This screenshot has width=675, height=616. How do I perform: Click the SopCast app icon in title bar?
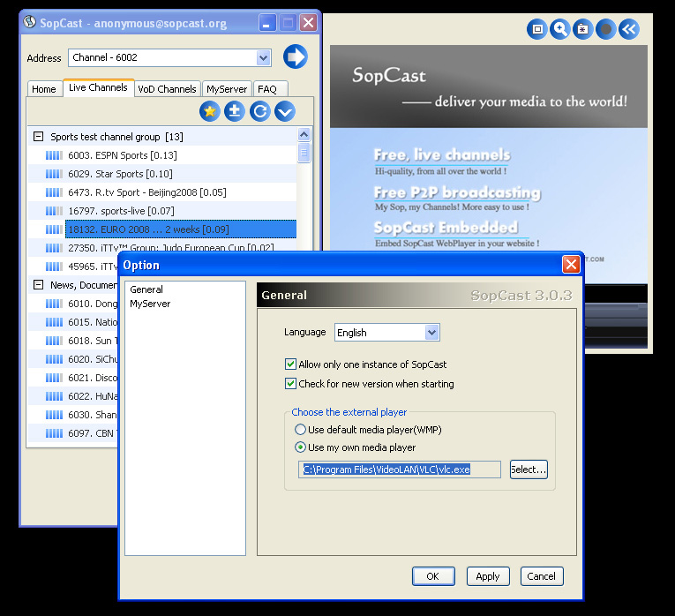tap(30, 22)
